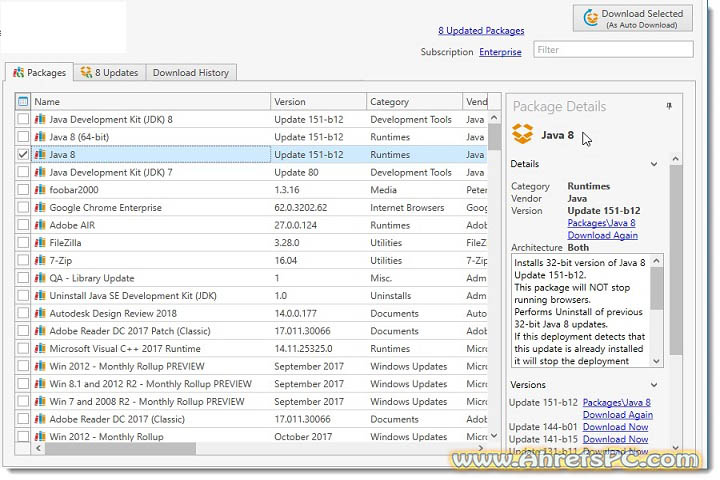Click the Internet Browsers category cell
Viewport: 720px width, 480px height.
(414, 207)
